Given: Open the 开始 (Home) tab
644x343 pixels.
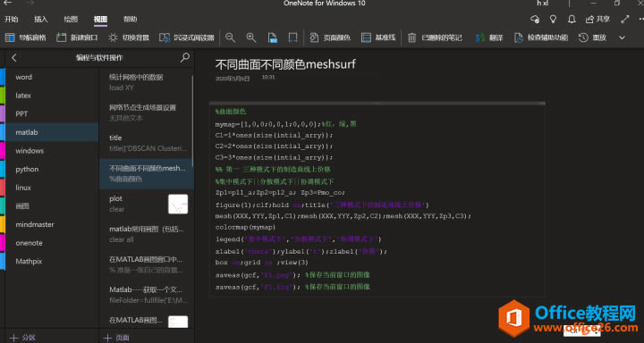Looking at the screenshot, I should click(11, 19).
